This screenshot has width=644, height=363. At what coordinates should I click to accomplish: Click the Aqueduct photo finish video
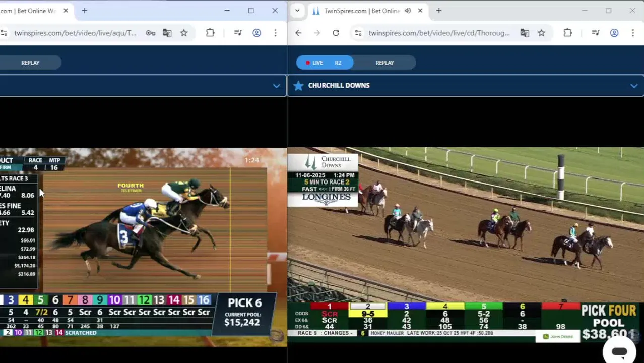coord(143,247)
